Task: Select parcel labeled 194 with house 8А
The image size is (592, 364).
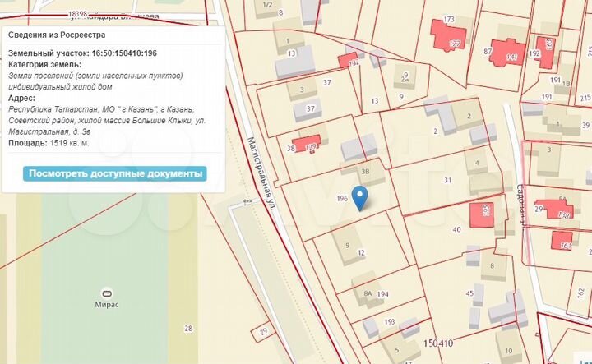Action: 382,294
